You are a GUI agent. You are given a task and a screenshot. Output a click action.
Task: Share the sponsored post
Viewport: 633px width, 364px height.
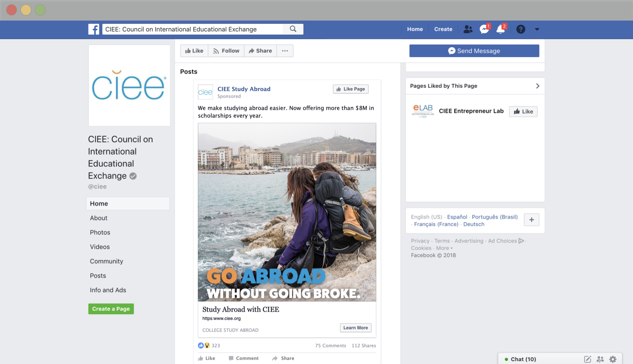(283, 358)
